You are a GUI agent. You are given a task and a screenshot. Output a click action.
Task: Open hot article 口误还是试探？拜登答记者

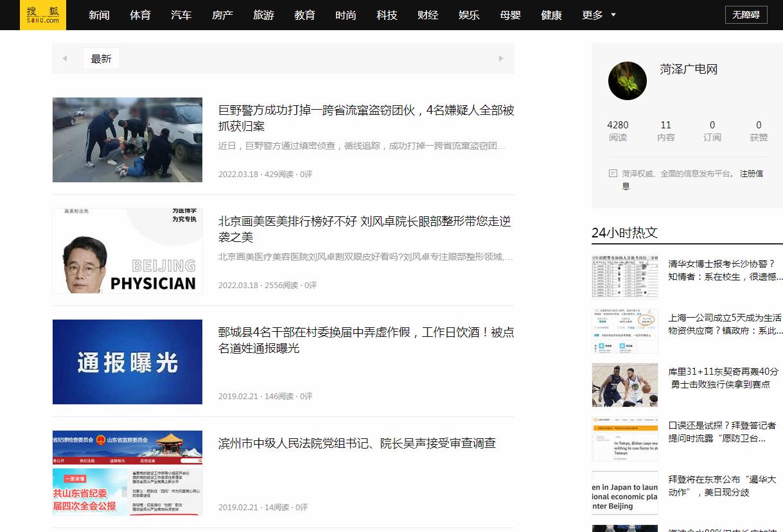722,432
